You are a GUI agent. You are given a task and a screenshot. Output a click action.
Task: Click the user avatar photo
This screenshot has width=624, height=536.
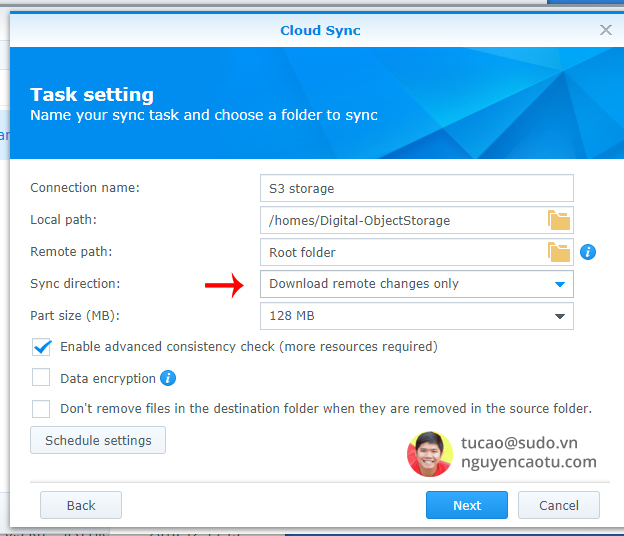pos(430,454)
